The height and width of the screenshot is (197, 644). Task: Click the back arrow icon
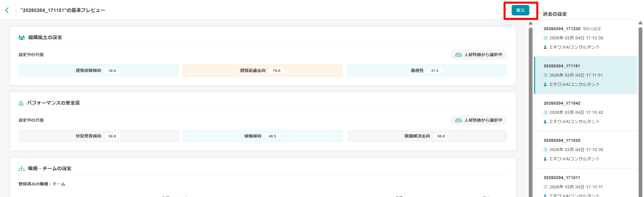point(7,10)
